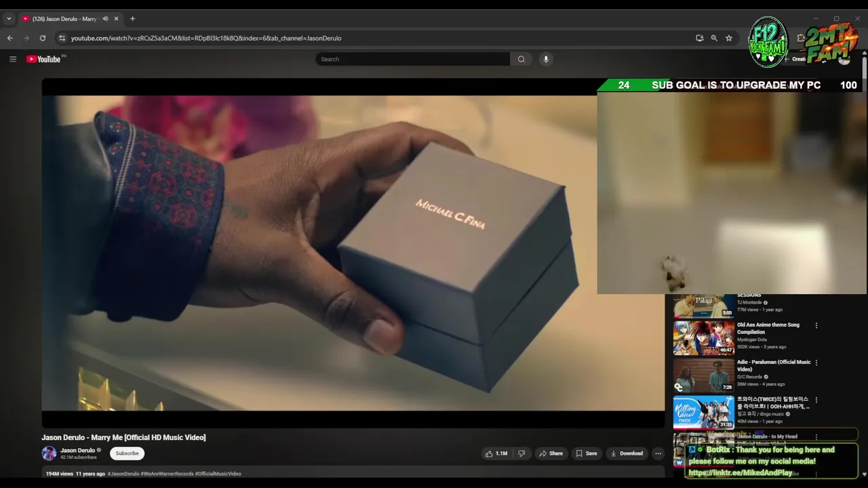
Task: Open the Jason Derulo channel name link
Action: tap(77, 450)
